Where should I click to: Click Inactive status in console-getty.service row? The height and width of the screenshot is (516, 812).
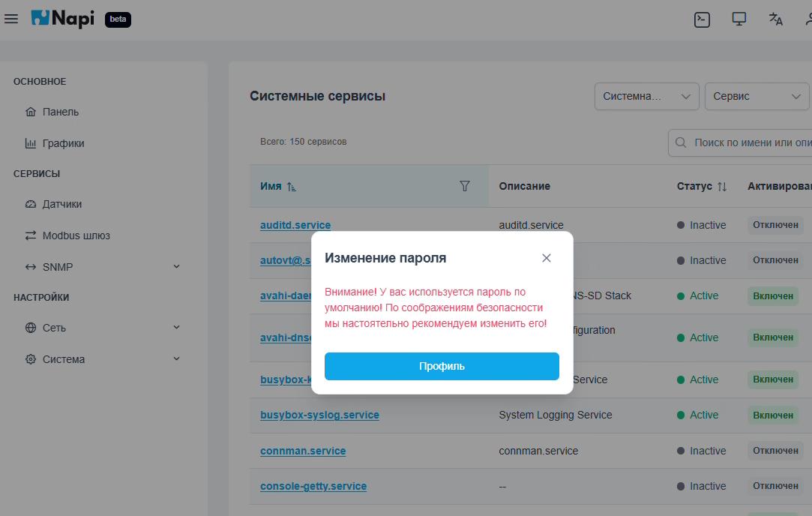tap(701, 487)
